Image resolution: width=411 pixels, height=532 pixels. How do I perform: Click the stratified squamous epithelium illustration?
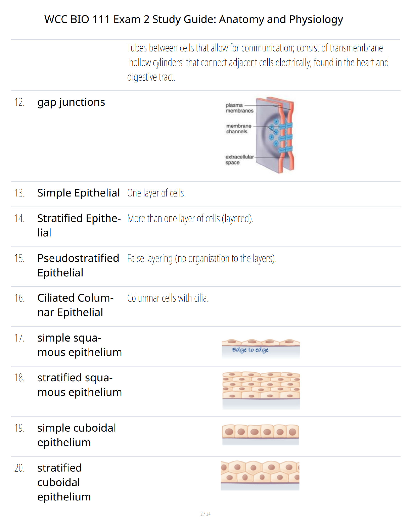click(261, 391)
